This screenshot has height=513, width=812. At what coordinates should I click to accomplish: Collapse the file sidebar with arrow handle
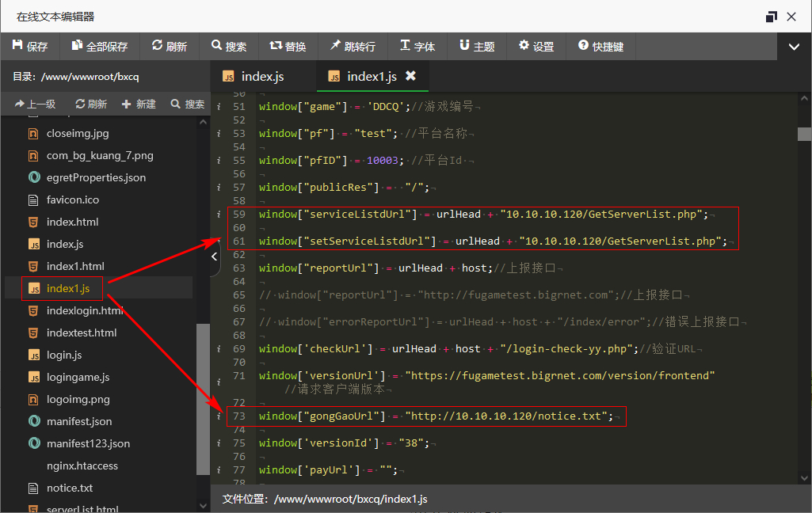tap(215, 256)
